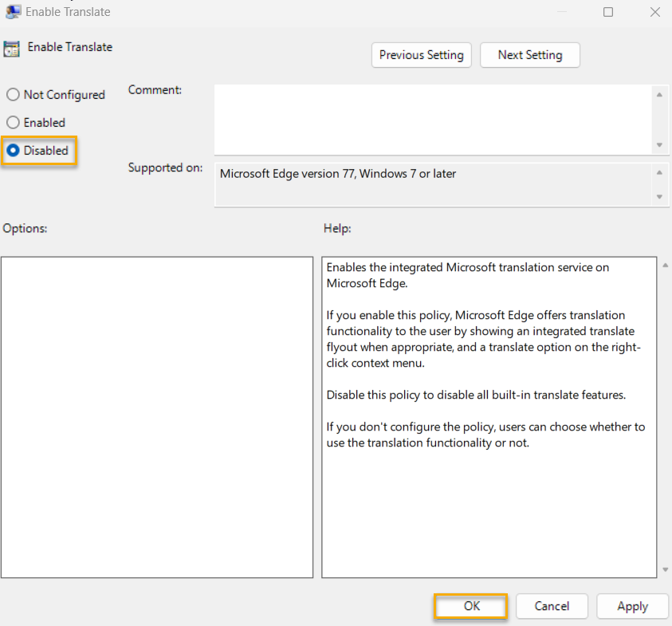Click the empty Options panel
This screenshot has width=672, height=626.
(157, 415)
